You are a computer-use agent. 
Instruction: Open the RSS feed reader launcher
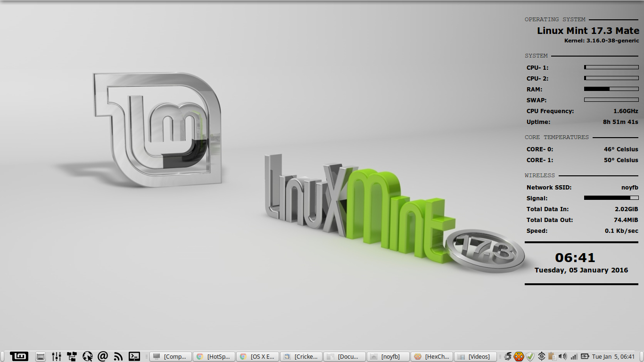click(118, 357)
